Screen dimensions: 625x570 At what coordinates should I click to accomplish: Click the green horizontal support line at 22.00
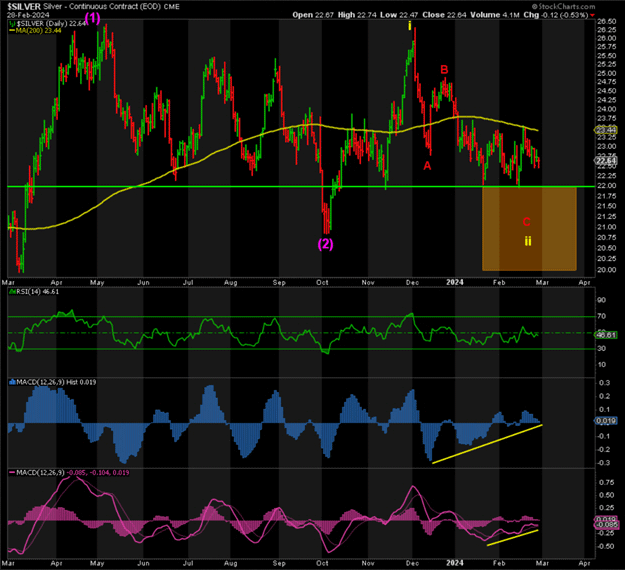(250, 186)
